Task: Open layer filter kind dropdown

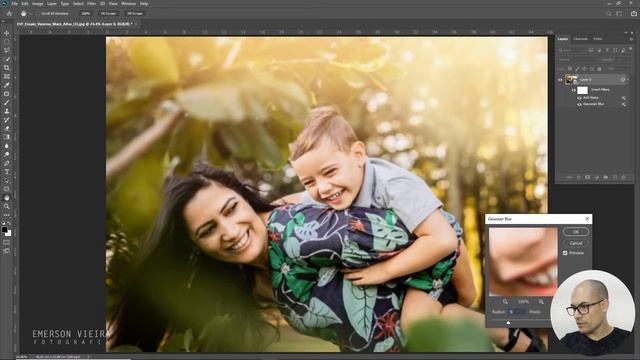Action: click(572, 50)
